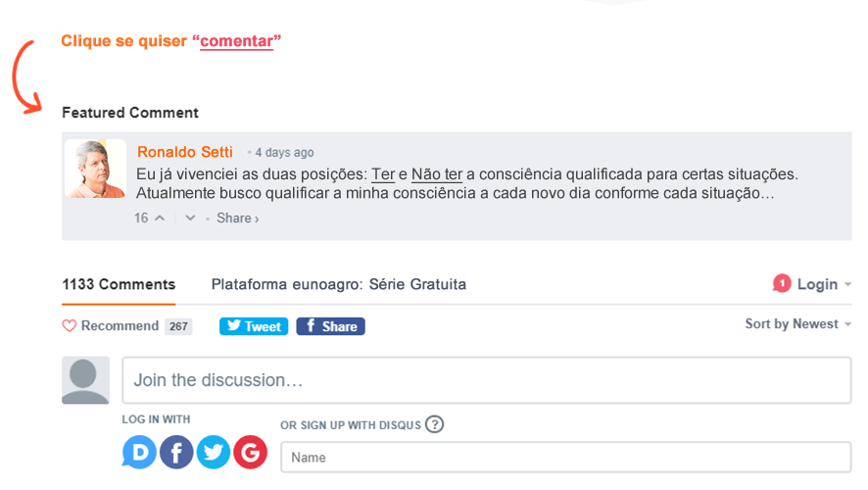
Task: Open the Plataforma eunoagro: Série Gratuita tab
Action: pos(339,284)
